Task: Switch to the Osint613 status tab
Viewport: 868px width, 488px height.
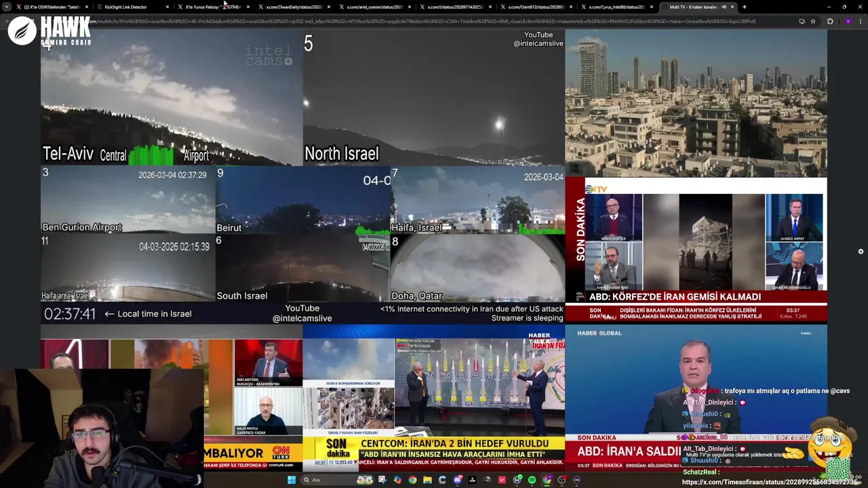Action: coord(536,7)
